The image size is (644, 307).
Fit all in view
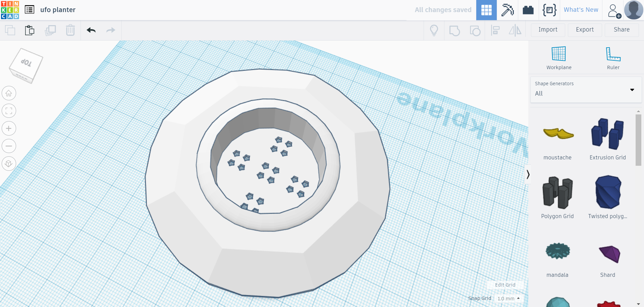[9, 111]
